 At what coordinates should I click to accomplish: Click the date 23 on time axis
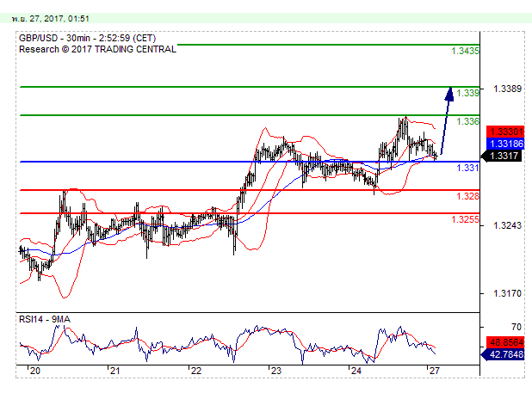point(276,371)
